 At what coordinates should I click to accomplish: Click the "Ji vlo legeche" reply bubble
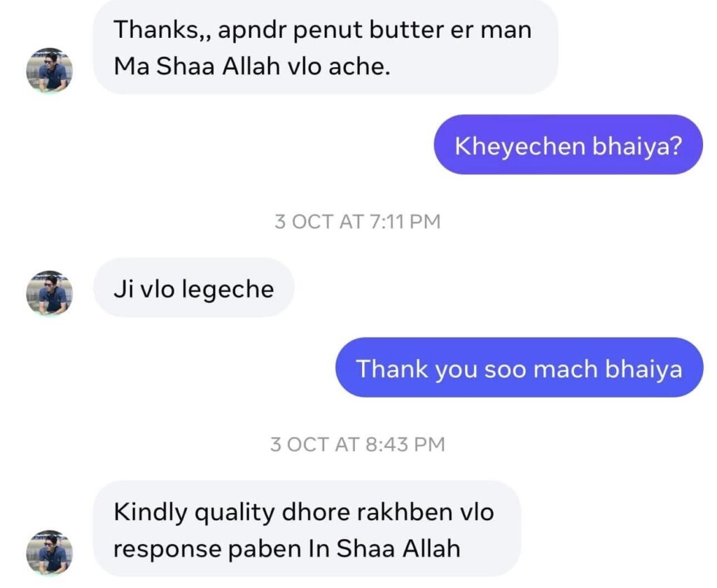point(193,288)
